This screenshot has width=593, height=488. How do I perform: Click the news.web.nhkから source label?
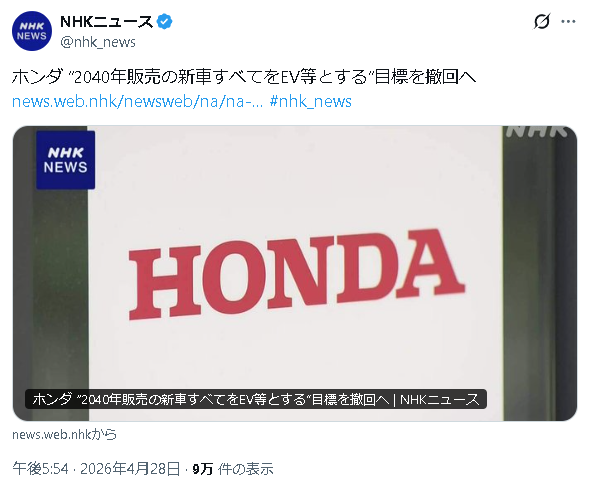(64, 434)
